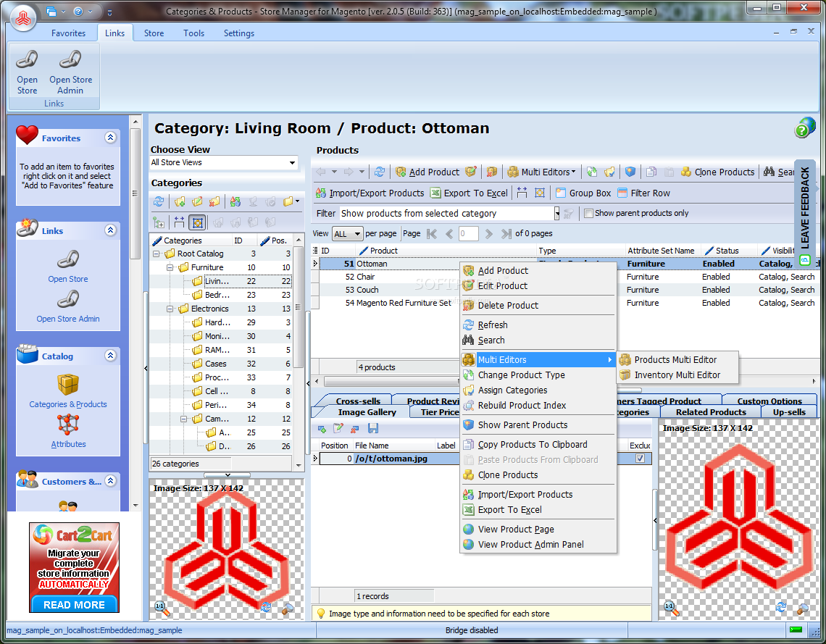Select Bedr... category in tree
Viewport: 826px width, 644px height.
pyautogui.click(x=217, y=295)
